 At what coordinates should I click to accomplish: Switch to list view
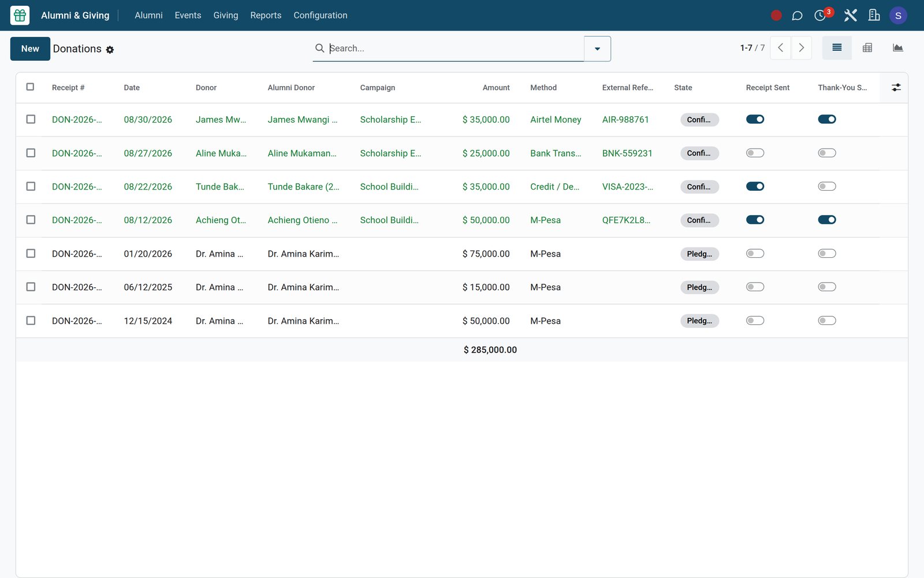pyautogui.click(x=837, y=48)
